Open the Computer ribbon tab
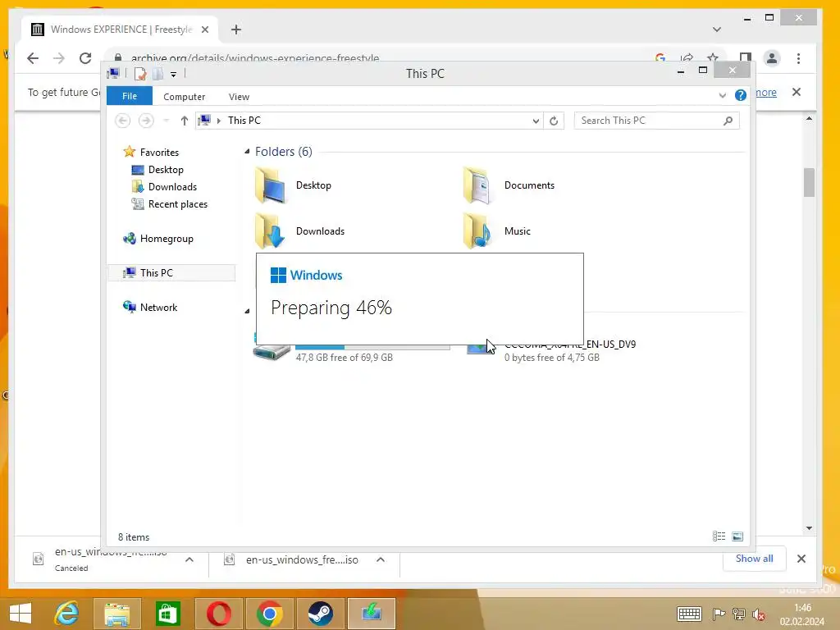Screen dimensions: 840x630 pyautogui.click(x=185, y=97)
